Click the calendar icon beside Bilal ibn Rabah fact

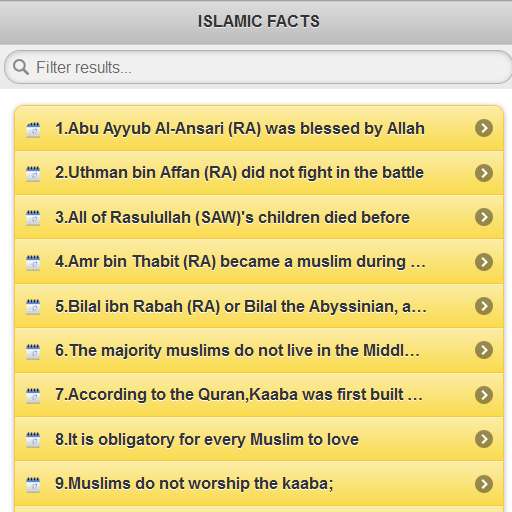click(33, 307)
